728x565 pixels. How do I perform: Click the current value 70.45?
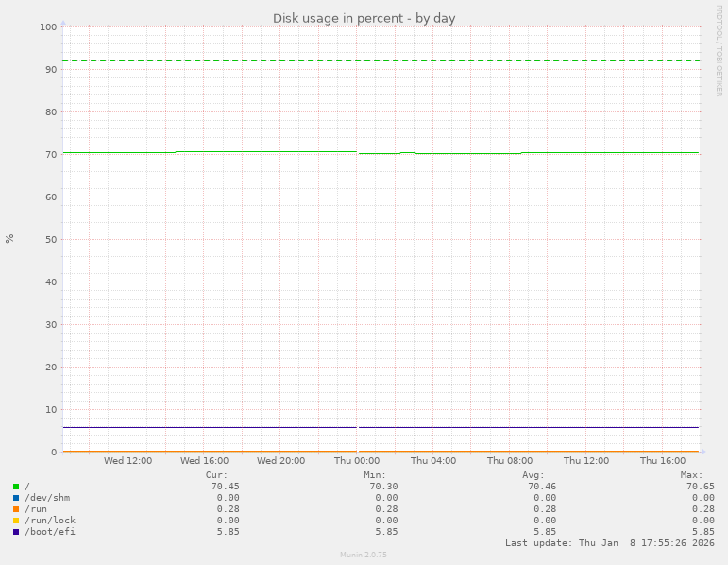(x=225, y=487)
